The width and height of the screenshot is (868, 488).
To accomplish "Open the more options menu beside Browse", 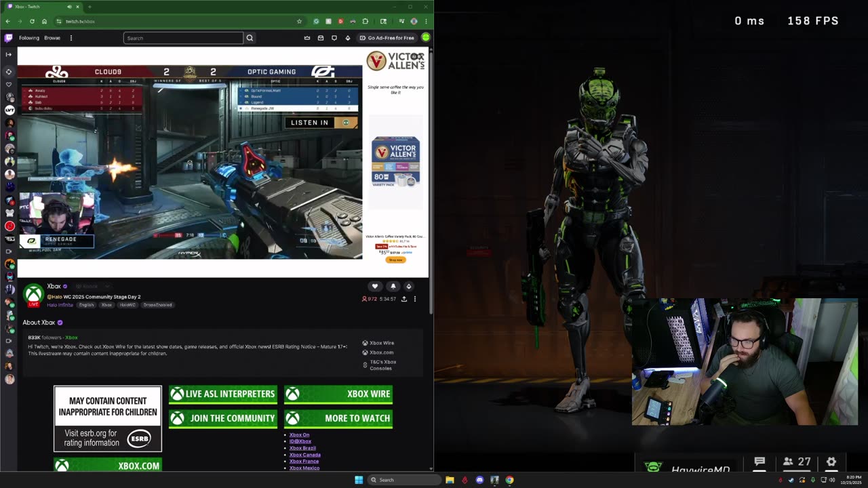I will click(71, 38).
